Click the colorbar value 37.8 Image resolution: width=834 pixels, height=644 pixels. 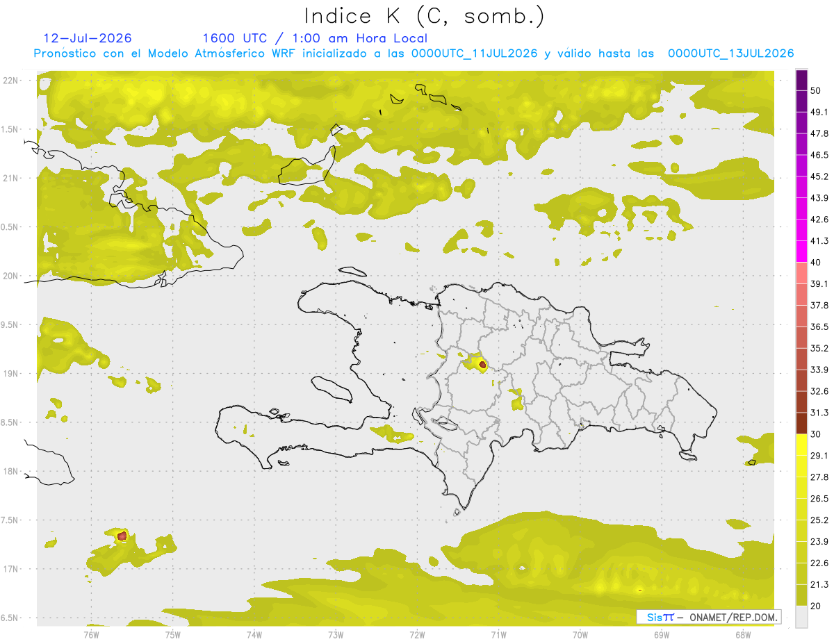819,305
